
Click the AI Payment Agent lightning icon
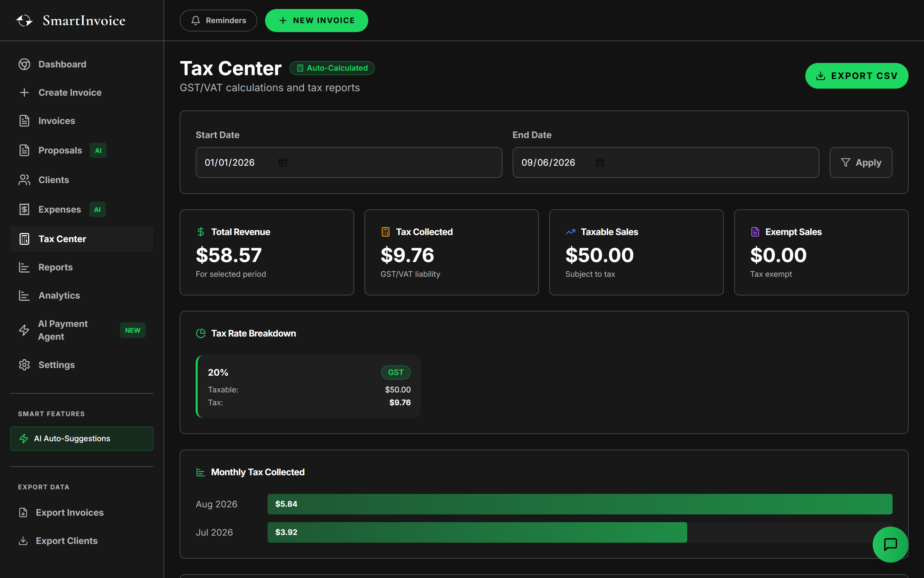(24, 330)
